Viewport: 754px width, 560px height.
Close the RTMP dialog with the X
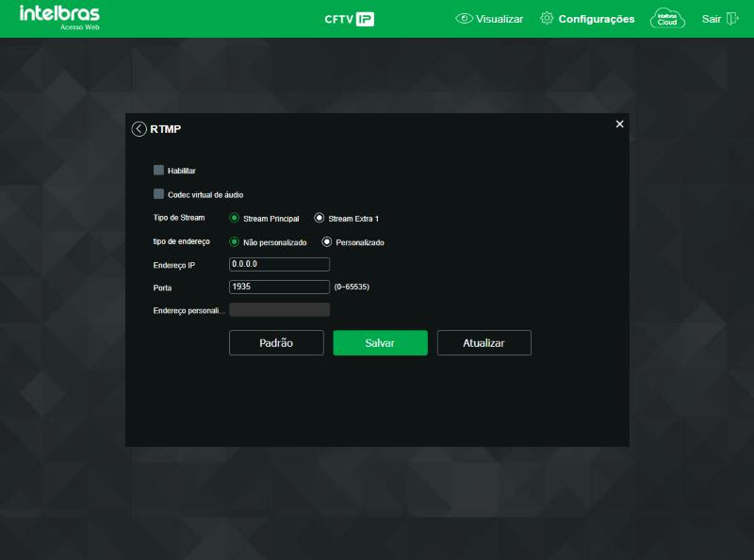point(620,124)
